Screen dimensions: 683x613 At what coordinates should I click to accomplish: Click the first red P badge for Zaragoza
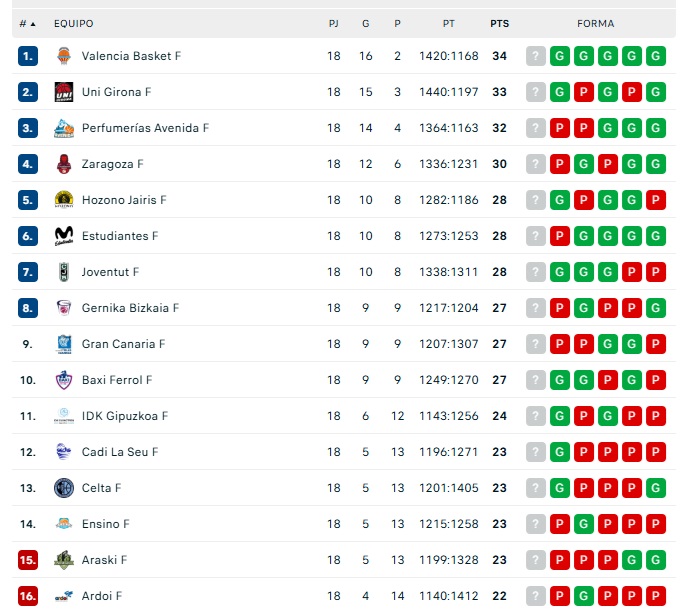[x=560, y=164]
